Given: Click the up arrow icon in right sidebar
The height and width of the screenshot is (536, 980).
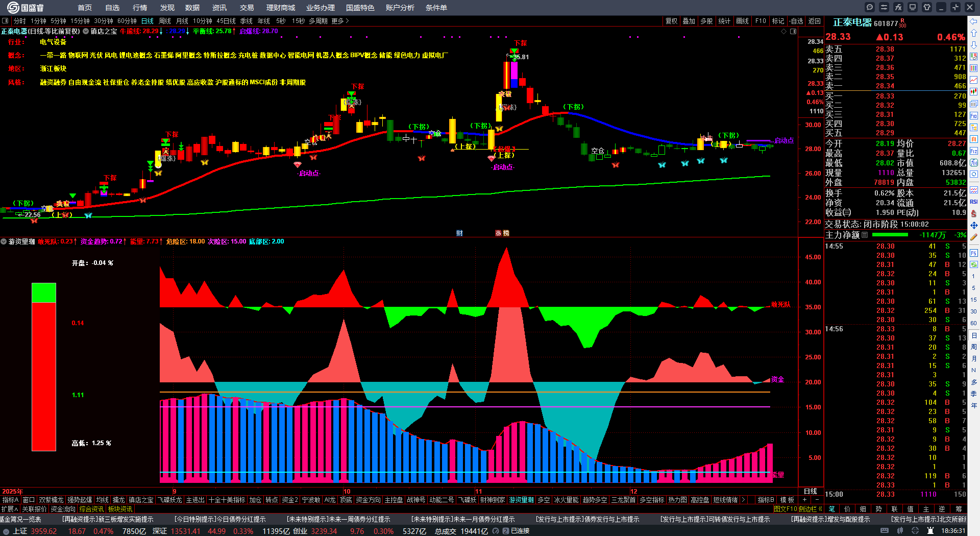Looking at the screenshot, I should pyautogui.click(x=974, y=33).
